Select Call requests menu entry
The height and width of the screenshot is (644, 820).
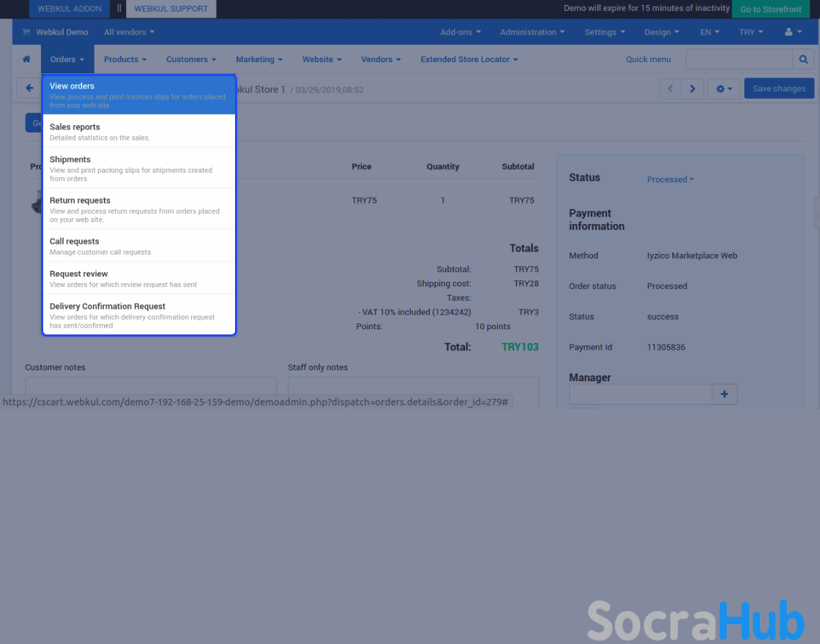point(139,246)
